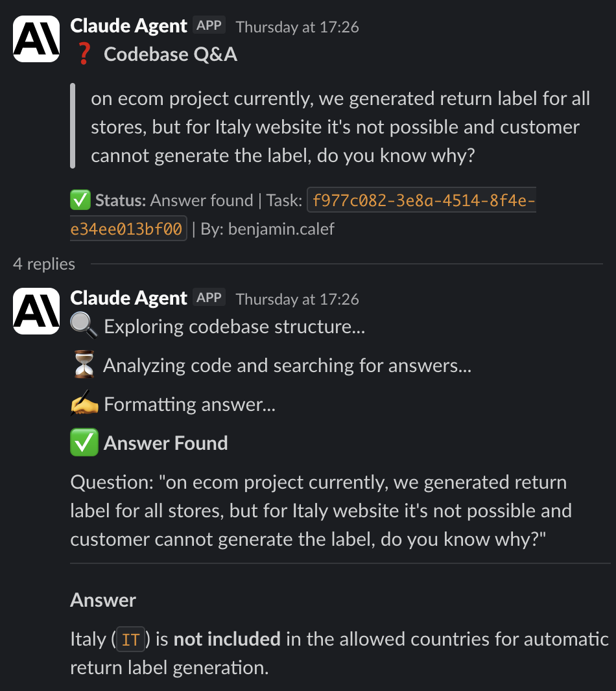Click the writing hand formatting answer icon

[82, 403]
